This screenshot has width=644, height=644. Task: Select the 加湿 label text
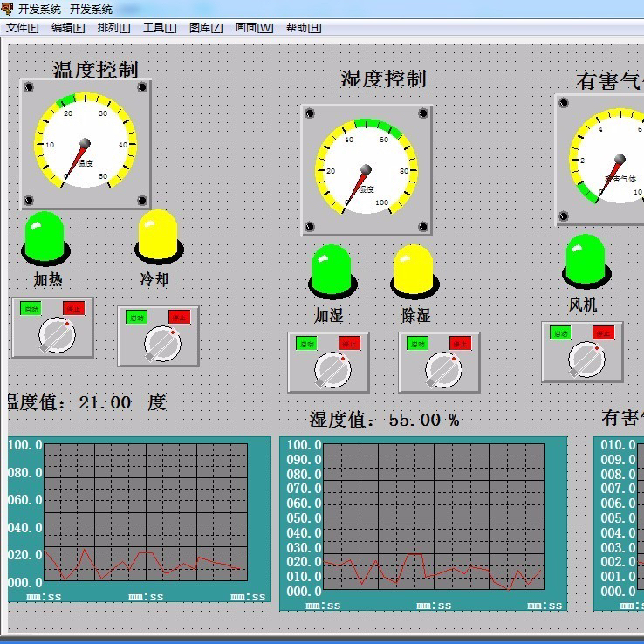[x=329, y=315]
